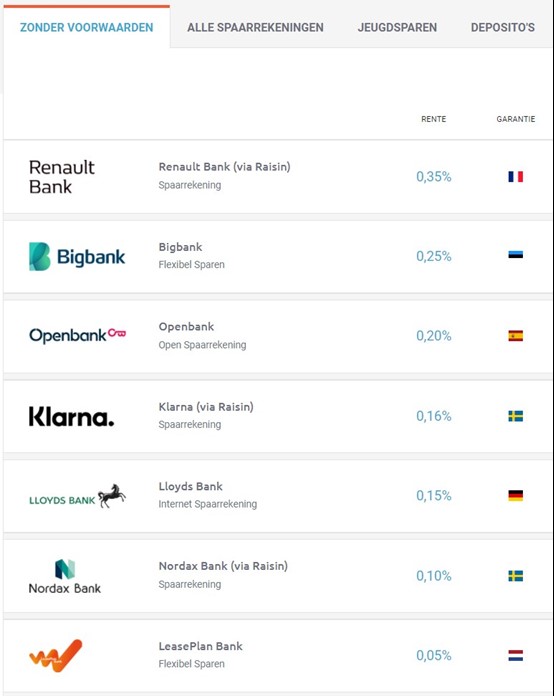The height and width of the screenshot is (696, 554).
Task: Click the French flag guarantee icon
Action: (515, 177)
